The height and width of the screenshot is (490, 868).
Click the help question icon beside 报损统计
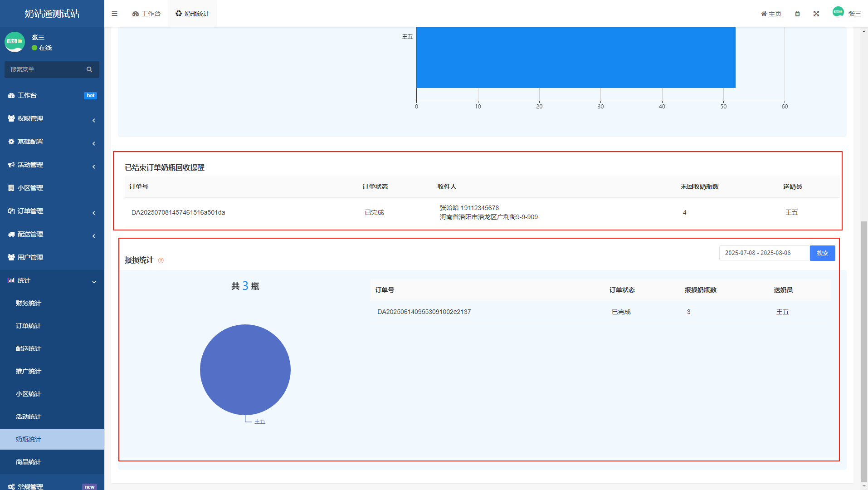(x=161, y=260)
